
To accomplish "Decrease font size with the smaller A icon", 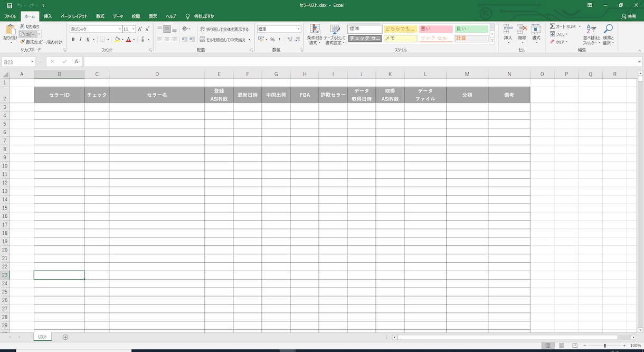I will 147,29.
